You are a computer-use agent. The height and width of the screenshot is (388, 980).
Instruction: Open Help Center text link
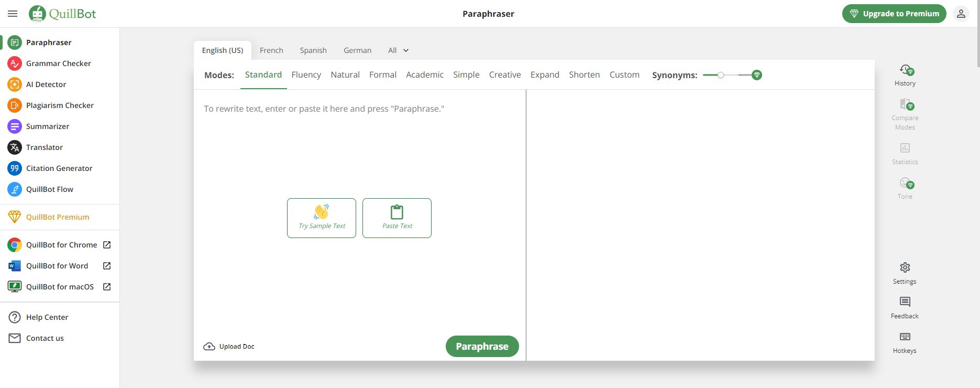pyautogui.click(x=47, y=317)
